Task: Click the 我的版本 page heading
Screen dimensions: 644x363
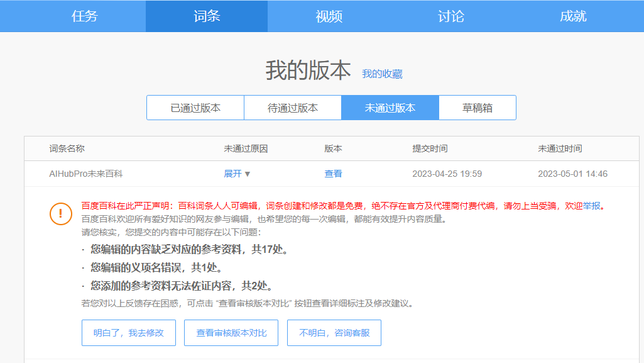Action: (x=308, y=70)
